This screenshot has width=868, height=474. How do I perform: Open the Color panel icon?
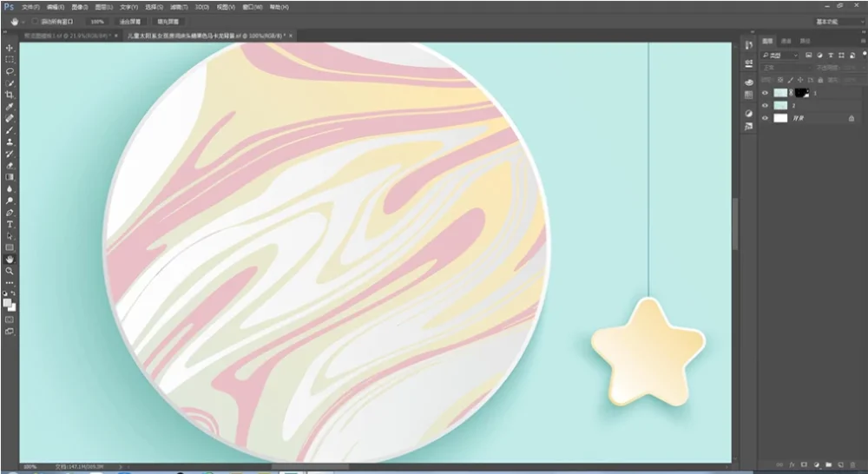tap(748, 82)
